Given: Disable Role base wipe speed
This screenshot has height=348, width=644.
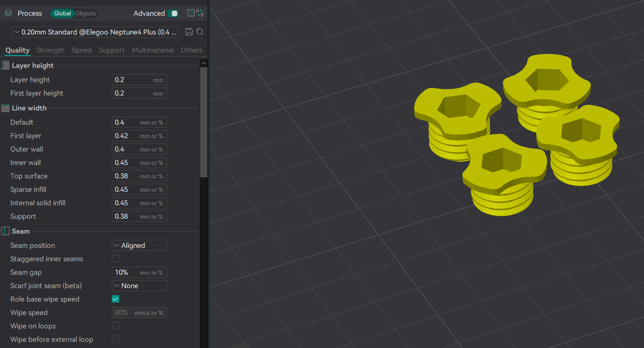Looking at the screenshot, I should click(115, 299).
